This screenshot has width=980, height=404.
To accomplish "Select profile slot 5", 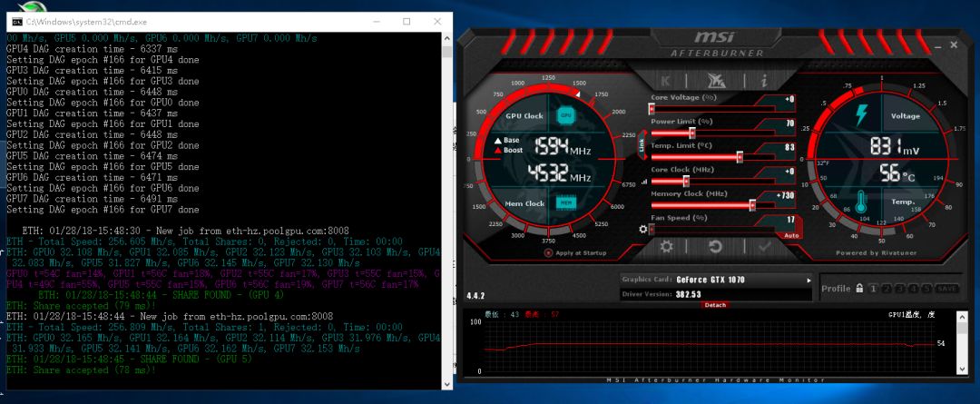I will tap(926, 289).
